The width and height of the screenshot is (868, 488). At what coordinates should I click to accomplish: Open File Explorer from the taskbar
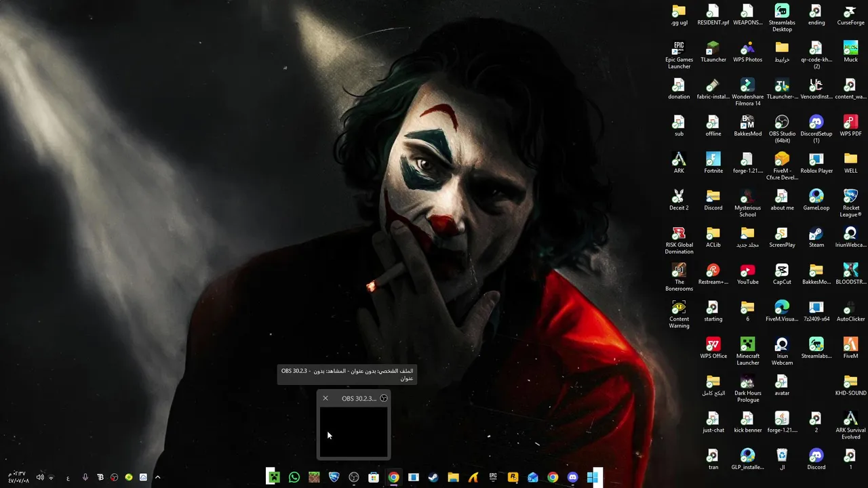click(453, 477)
